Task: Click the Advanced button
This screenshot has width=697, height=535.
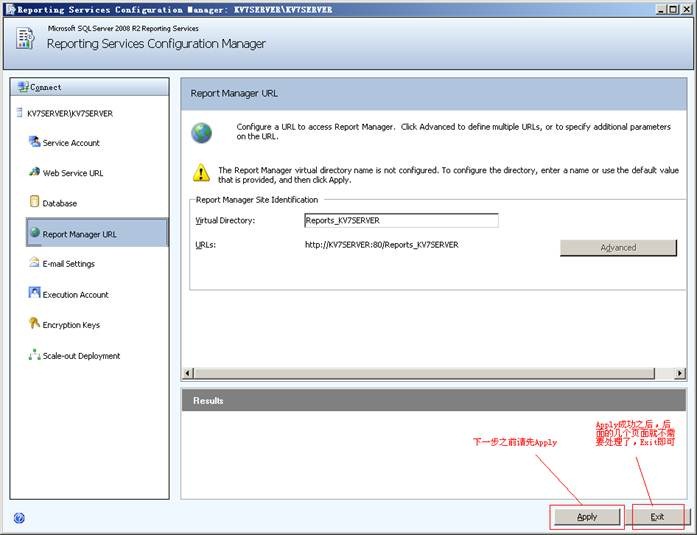Action: coord(618,248)
